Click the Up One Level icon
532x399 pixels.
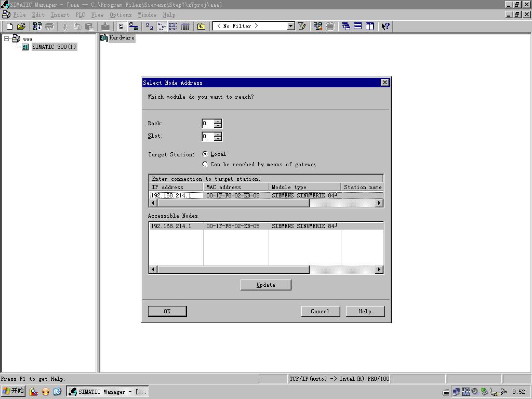coord(201,26)
